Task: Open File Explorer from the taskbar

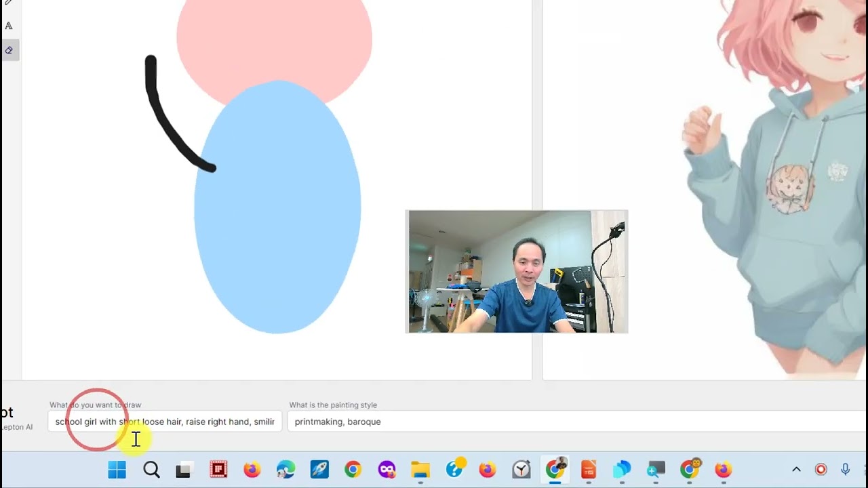Action: 420,470
